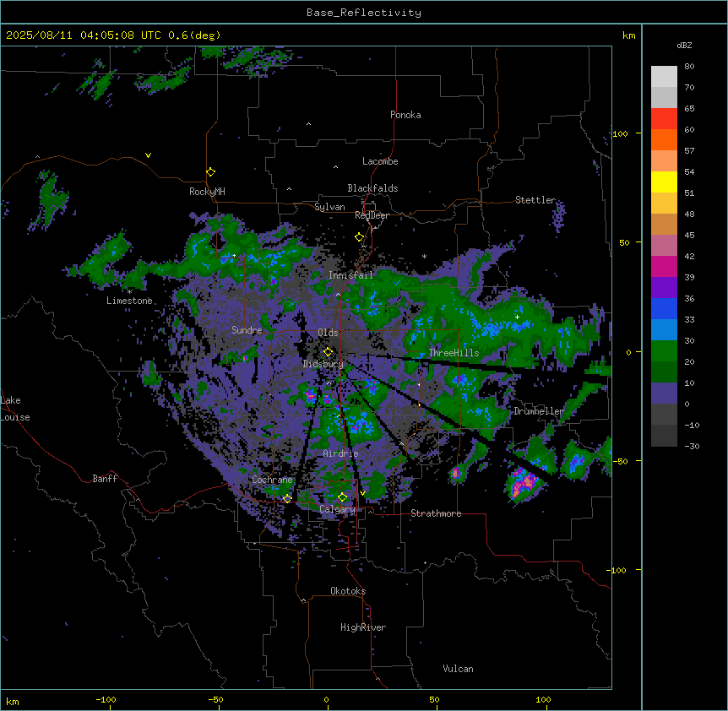Select the light blue 33 dBZ legend swatch
The height and width of the screenshot is (711, 728).
click(x=664, y=329)
